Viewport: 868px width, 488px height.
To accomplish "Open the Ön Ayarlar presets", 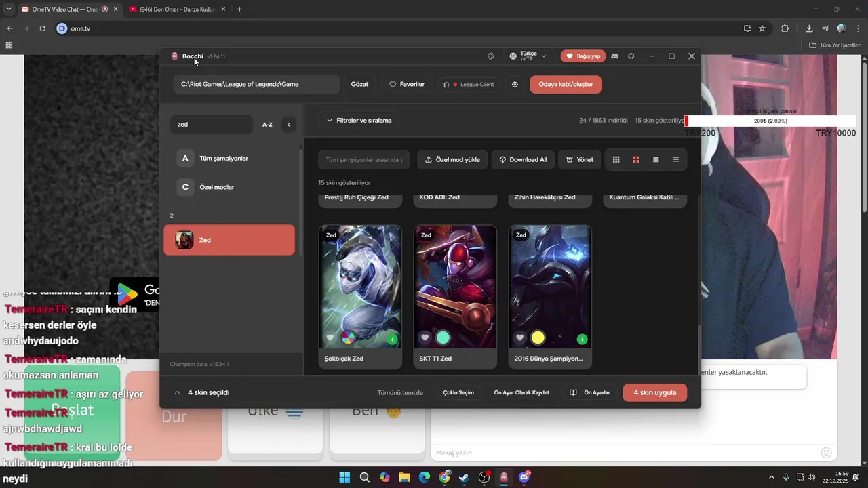I will [x=590, y=393].
